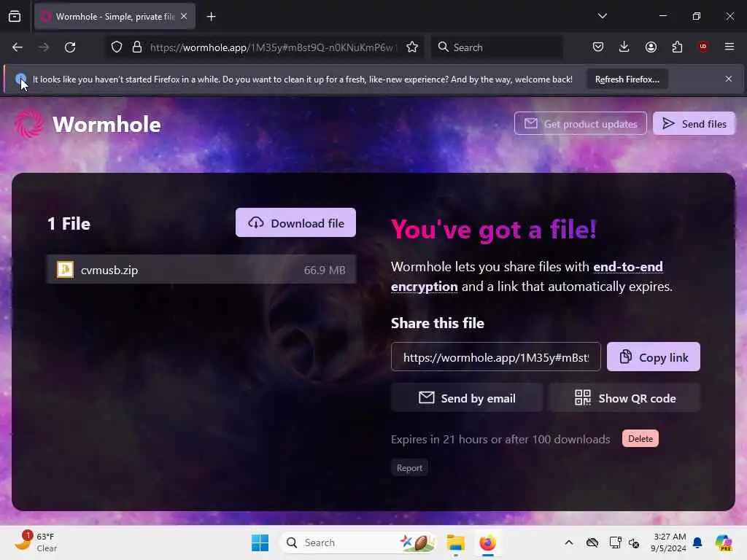This screenshot has height=560, width=747.
Task: Open the Copilot preview taskbar icon
Action: [x=723, y=542]
